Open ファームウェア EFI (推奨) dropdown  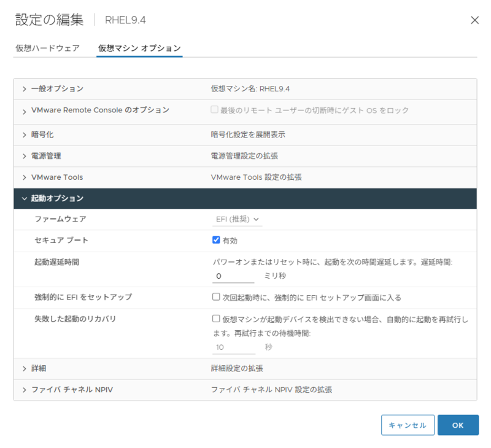[x=238, y=220]
